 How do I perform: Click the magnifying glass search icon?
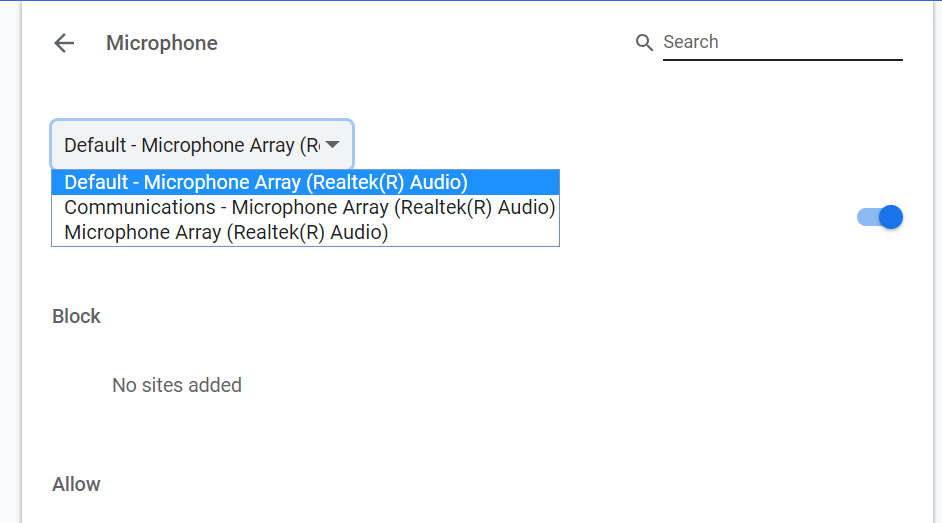click(x=644, y=43)
